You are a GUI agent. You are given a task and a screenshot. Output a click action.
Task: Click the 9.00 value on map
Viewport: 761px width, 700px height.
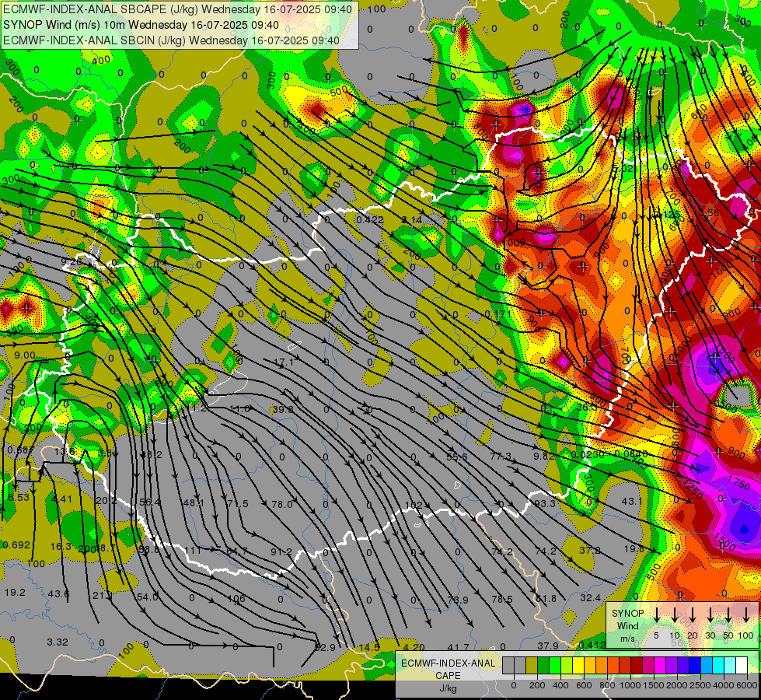[x=25, y=355]
